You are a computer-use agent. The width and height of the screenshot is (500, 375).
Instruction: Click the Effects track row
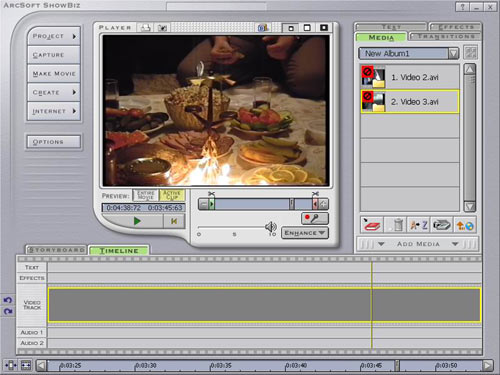pos(264,278)
